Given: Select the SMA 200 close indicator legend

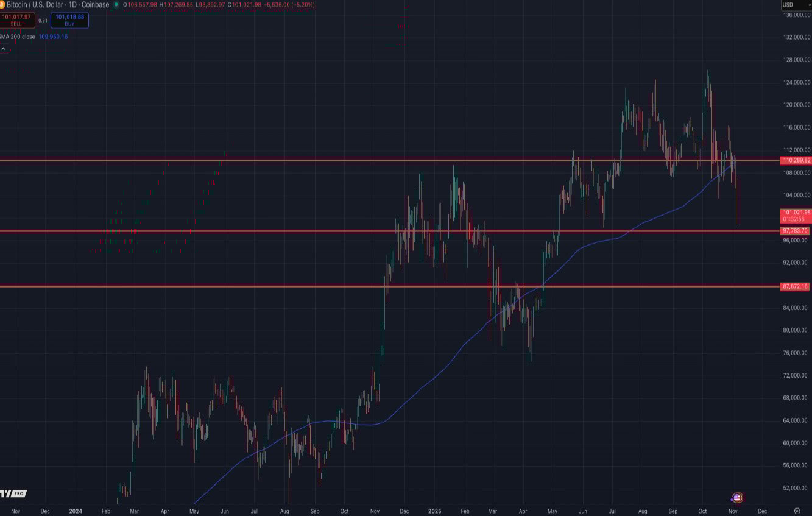Looking at the screenshot, I should pos(17,37).
